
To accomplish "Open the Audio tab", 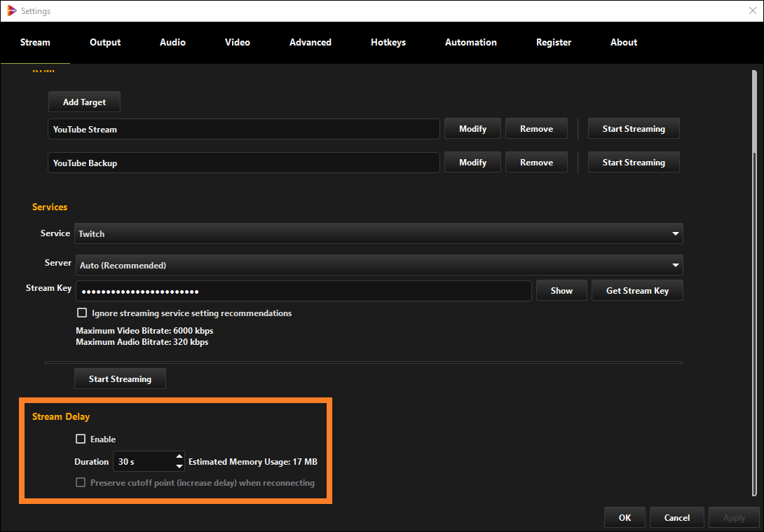I will pyautogui.click(x=173, y=42).
